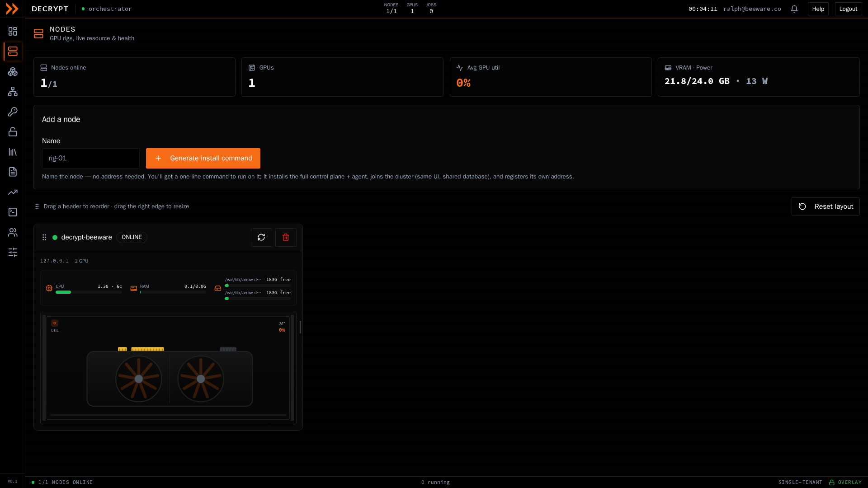Viewport: 868px width, 488px height.
Task: Click the GPU 0 index badge
Action: pos(55,323)
